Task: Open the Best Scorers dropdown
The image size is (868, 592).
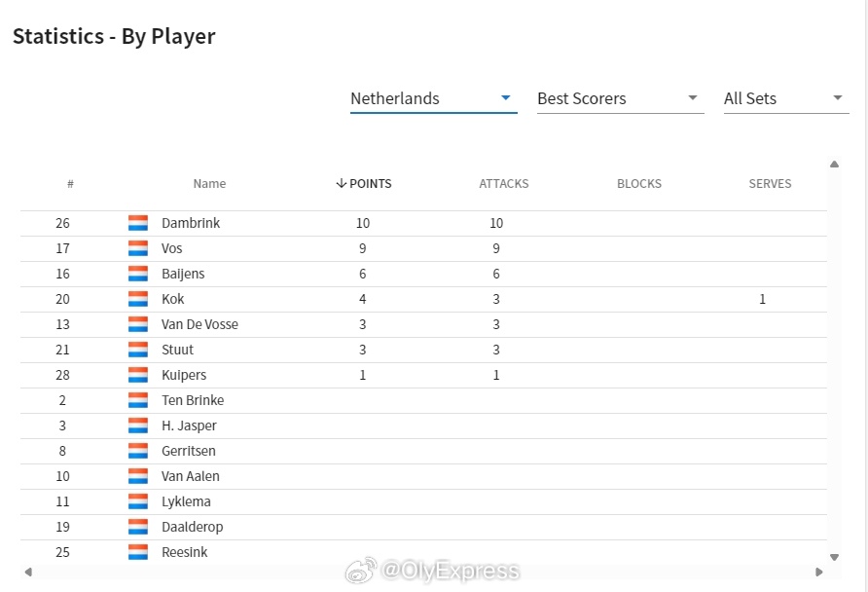Action: click(620, 98)
